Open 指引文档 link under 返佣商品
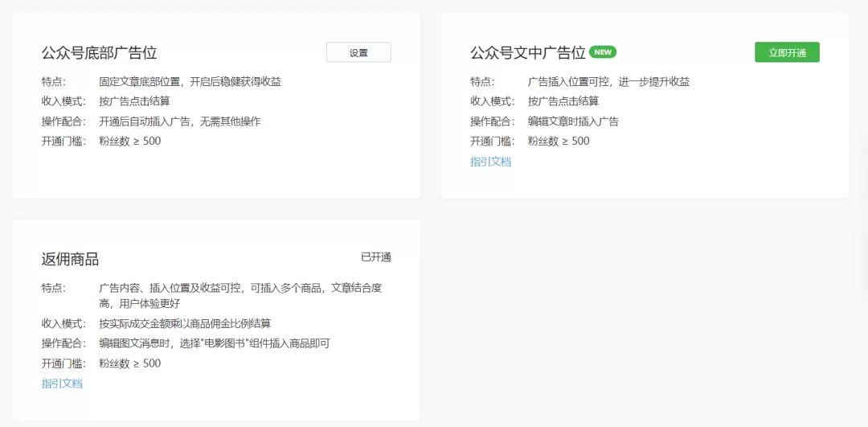Image resolution: width=868 pixels, height=427 pixels. (x=62, y=384)
